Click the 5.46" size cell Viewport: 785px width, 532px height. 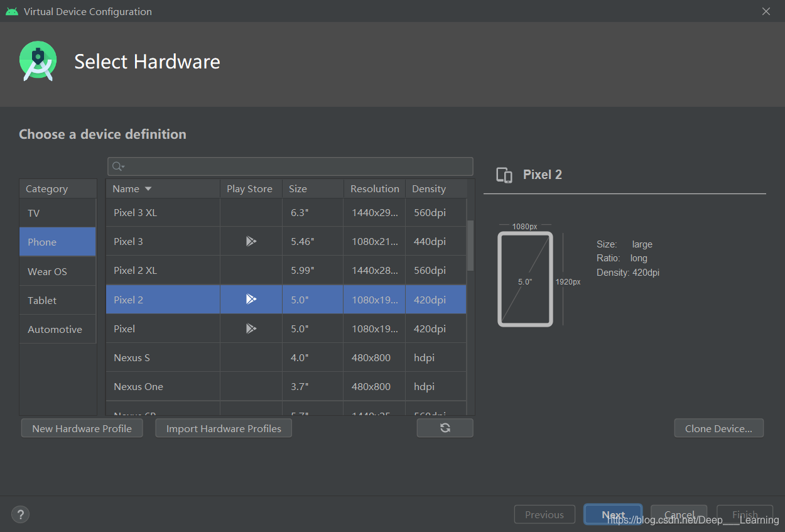coord(313,241)
